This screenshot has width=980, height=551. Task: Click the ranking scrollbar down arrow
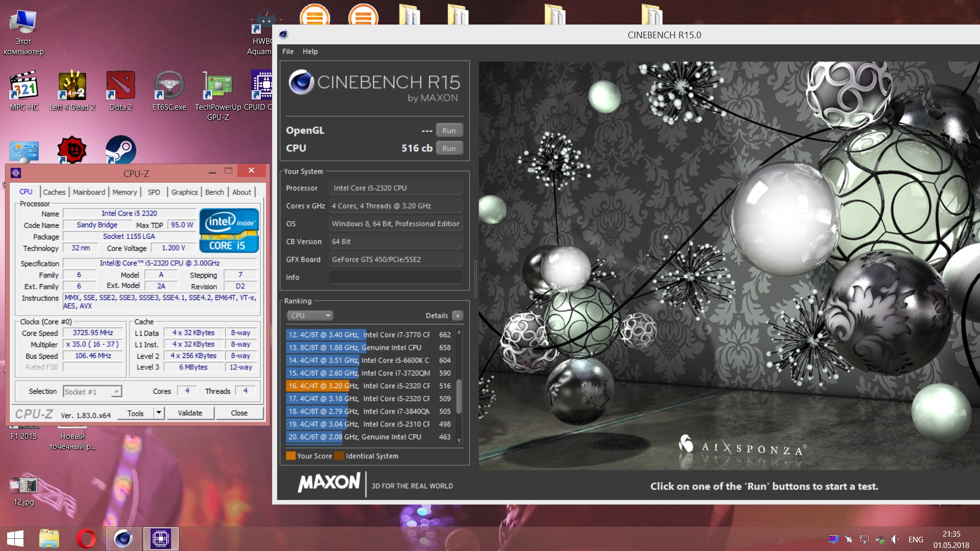pyautogui.click(x=459, y=441)
